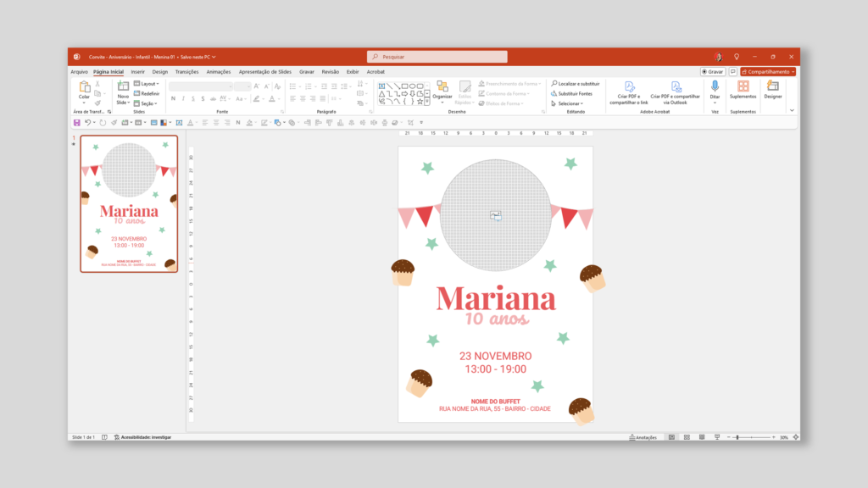Image resolution: width=868 pixels, height=488 pixels.
Task: Select the arrow shape in the Desenho gallery
Action: coord(397,85)
